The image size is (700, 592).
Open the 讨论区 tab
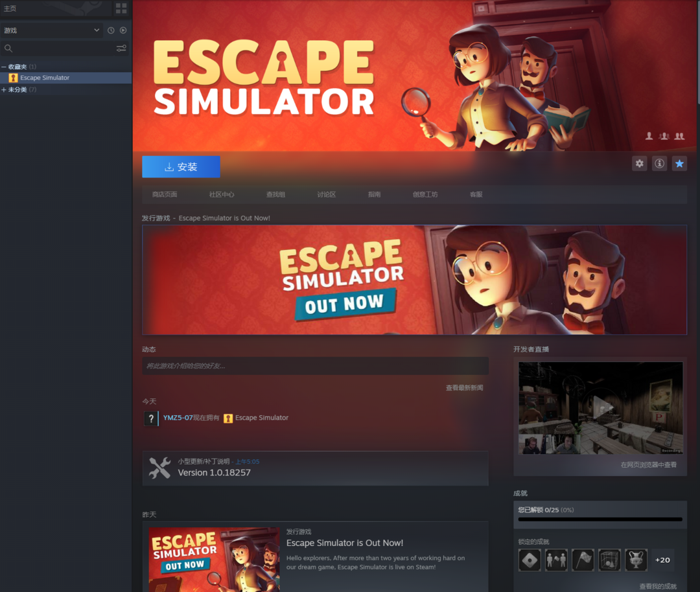(327, 194)
